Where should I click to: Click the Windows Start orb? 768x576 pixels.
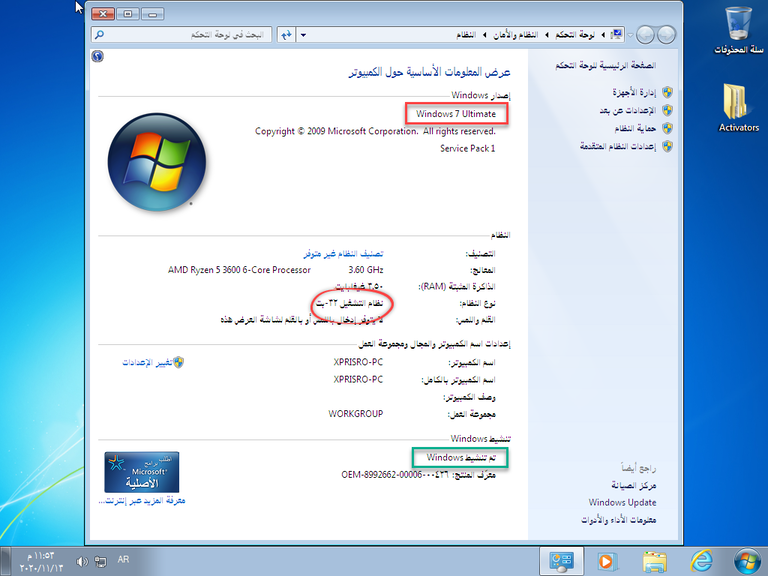pyautogui.click(x=747, y=561)
